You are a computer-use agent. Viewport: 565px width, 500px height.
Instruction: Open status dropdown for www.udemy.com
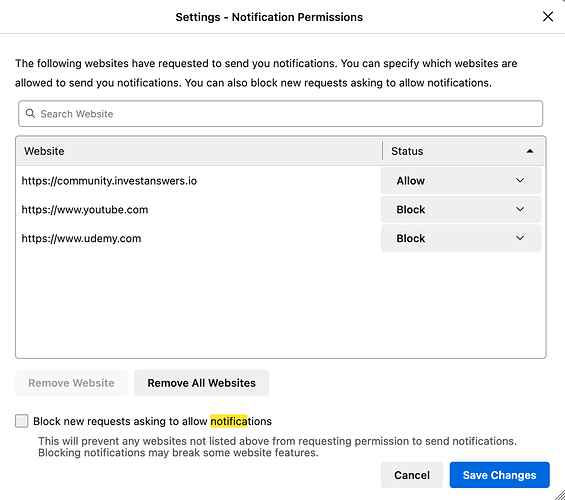[x=461, y=238]
